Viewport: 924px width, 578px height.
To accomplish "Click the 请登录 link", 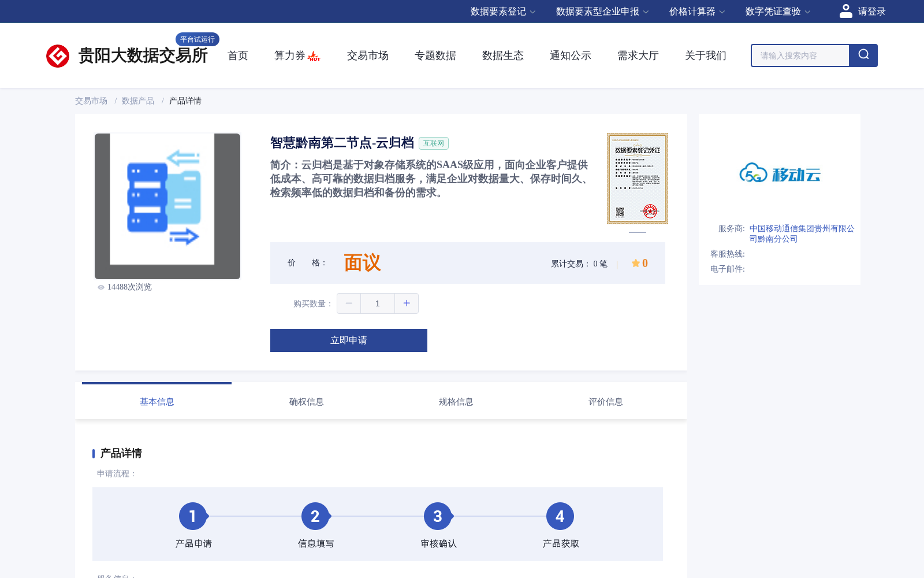I will (x=871, y=12).
